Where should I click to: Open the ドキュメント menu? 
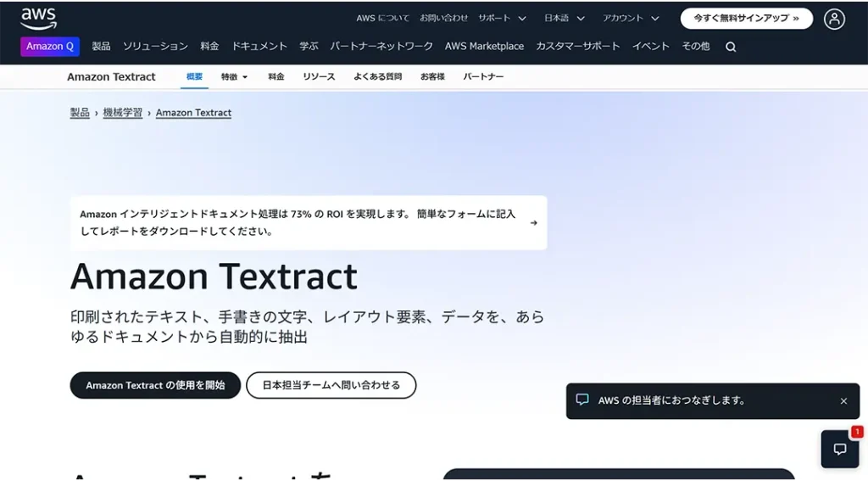pyautogui.click(x=259, y=47)
